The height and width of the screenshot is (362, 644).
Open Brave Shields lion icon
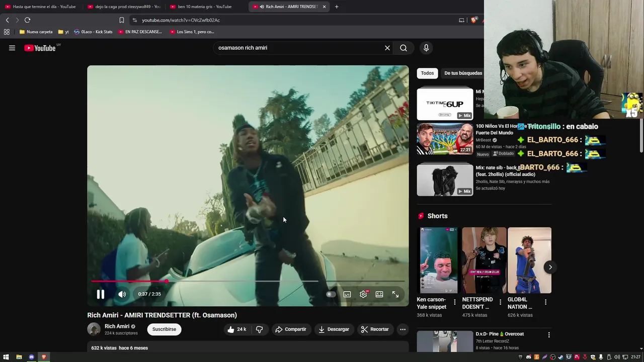(x=473, y=20)
